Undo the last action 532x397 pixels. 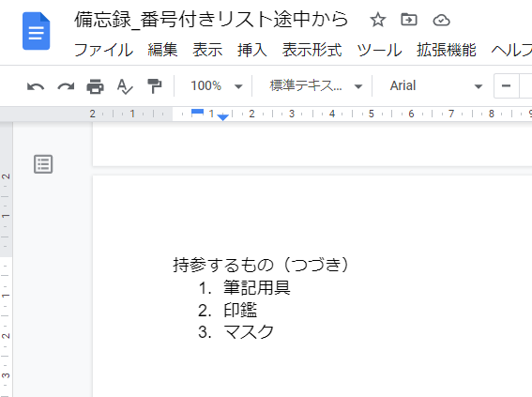click(36, 86)
